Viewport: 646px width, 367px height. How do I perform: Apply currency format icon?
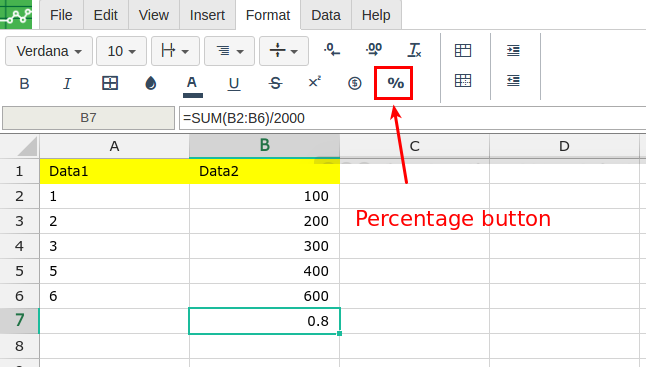pyautogui.click(x=354, y=83)
